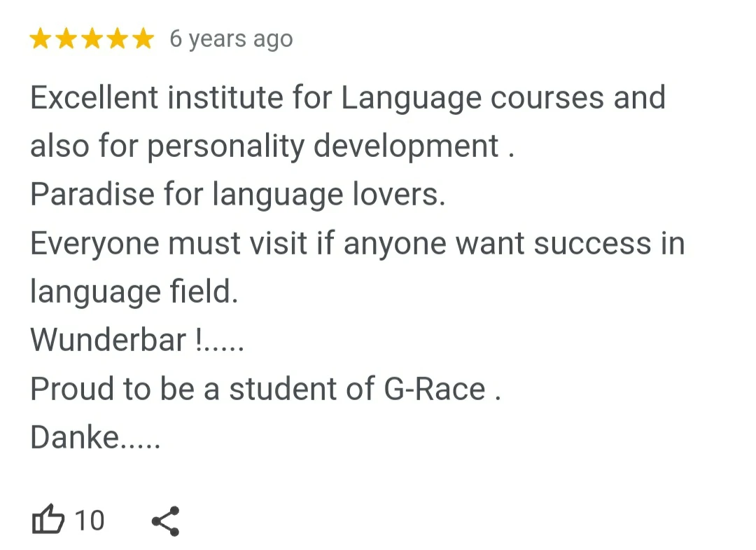Select the third rating star
The height and width of the screenshot is (550, 756).
pos(92,39)
